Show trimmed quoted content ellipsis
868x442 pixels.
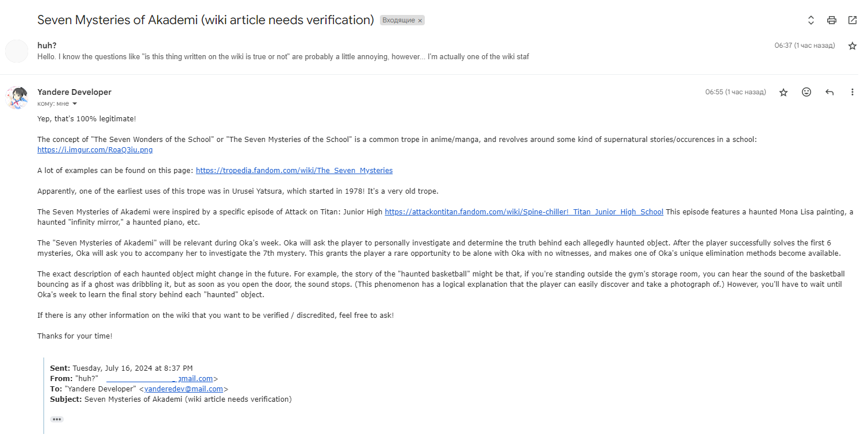56,420
